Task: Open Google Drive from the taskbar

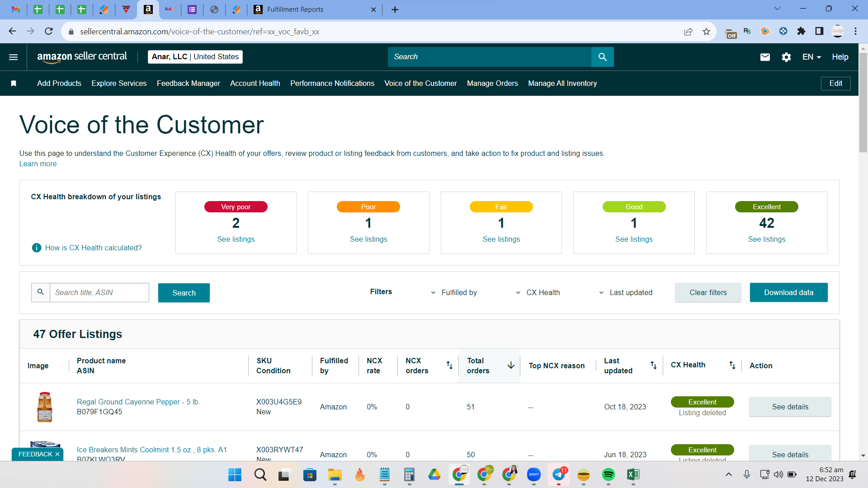Action: point(434,474)
